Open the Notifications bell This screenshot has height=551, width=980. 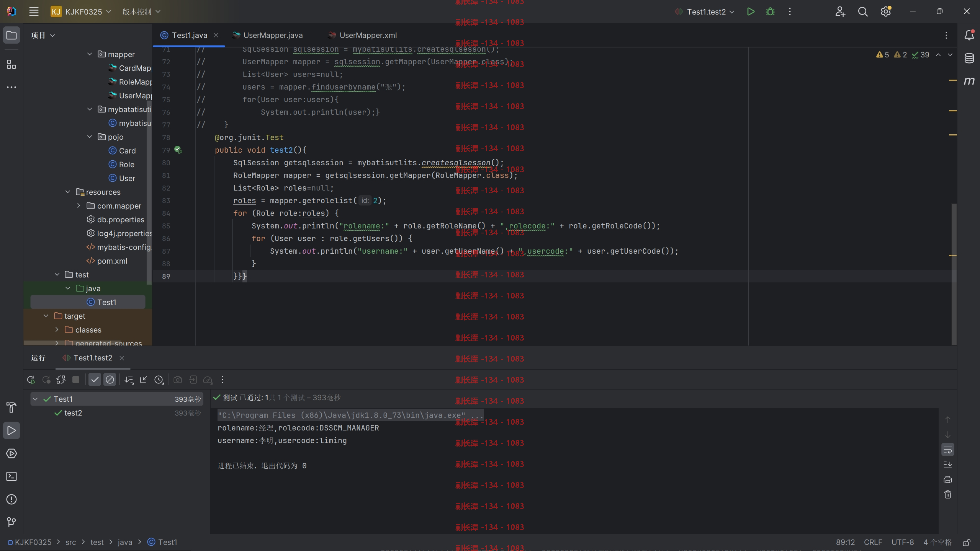tap(969, 35)
